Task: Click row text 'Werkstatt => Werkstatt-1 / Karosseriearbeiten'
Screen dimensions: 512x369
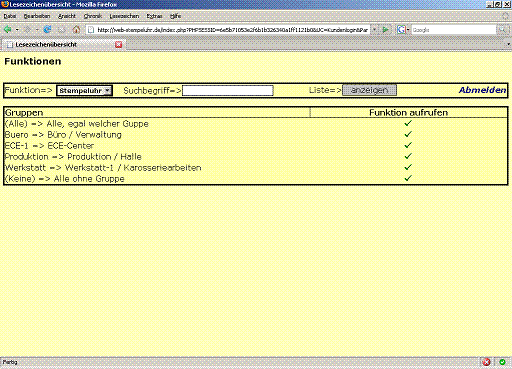Action: (x=103, y=168)
